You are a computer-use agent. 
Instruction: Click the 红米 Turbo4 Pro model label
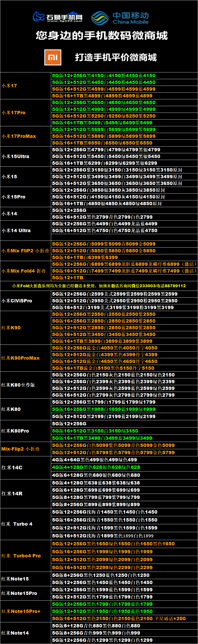click(21, 556)
